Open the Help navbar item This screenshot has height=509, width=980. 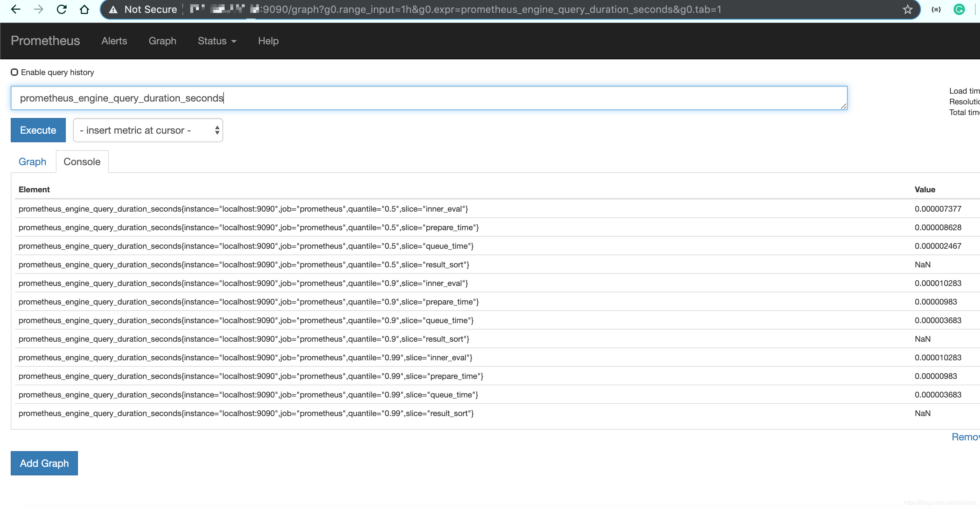pos(268,41)
